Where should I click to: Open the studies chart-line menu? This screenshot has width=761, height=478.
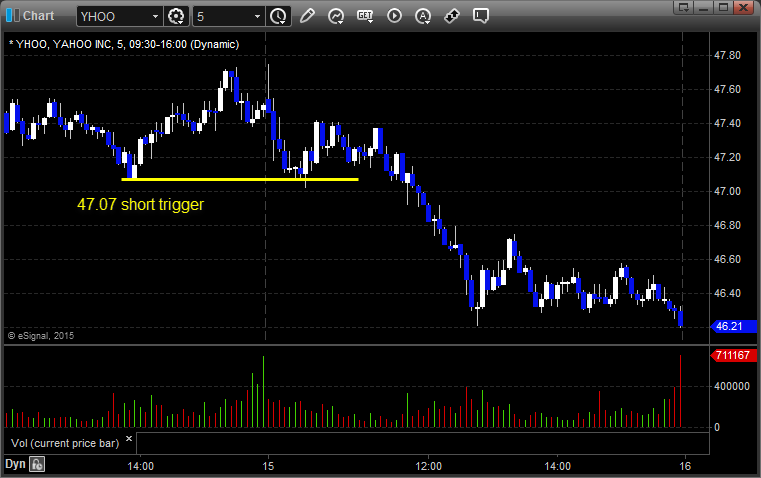coord(335,16)
